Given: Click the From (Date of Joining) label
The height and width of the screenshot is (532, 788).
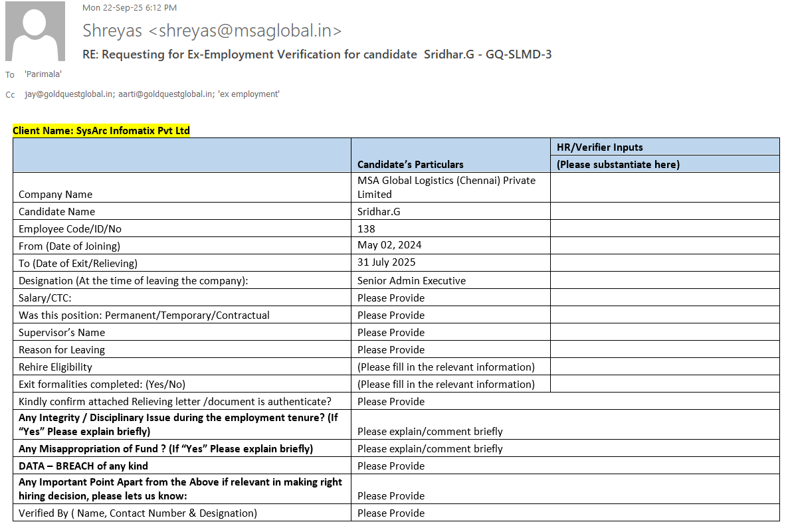Looking at the screenshot, I should (x=69, y=246).
